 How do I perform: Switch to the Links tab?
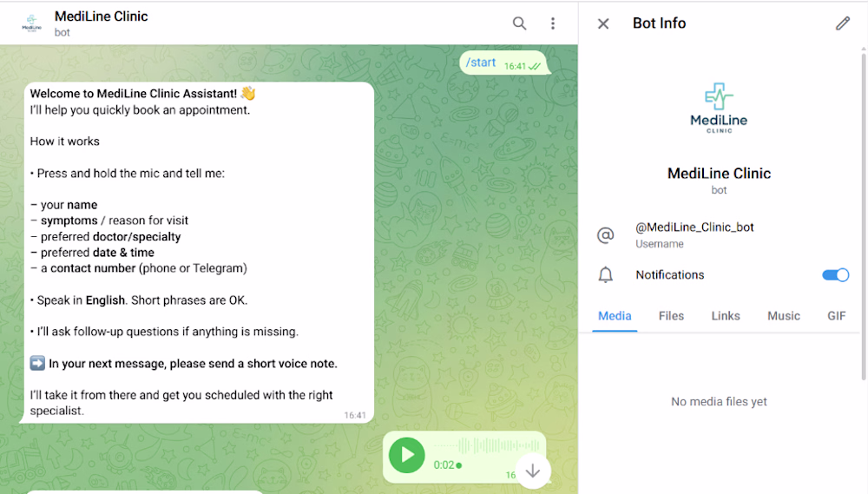tap(725, 316)
